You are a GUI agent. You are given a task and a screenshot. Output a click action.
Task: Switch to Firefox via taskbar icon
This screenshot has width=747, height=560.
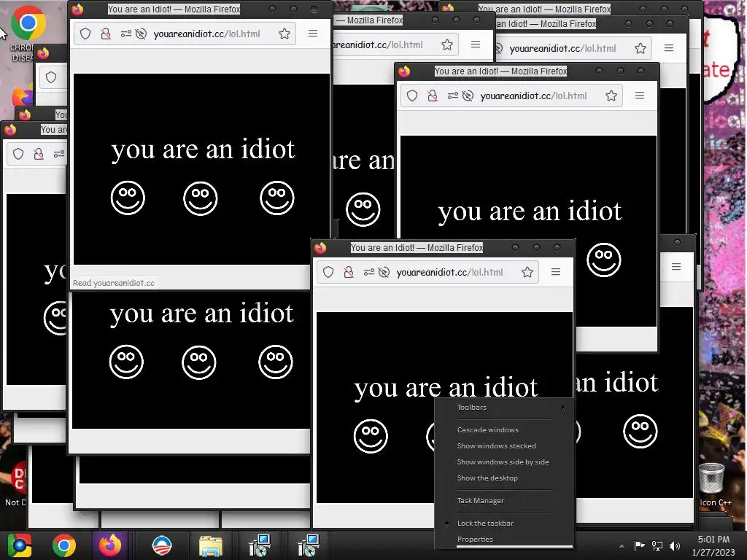[109, 545]
